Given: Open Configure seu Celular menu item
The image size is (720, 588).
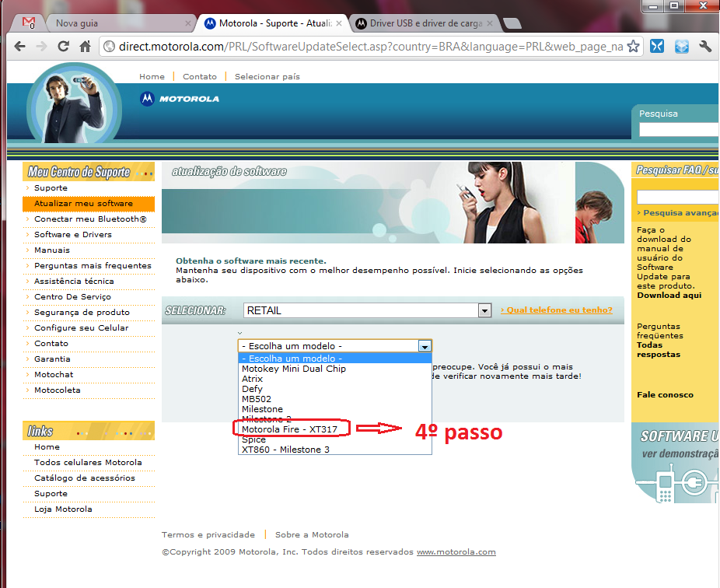Looking at the screenshot, I should point(82,328).
